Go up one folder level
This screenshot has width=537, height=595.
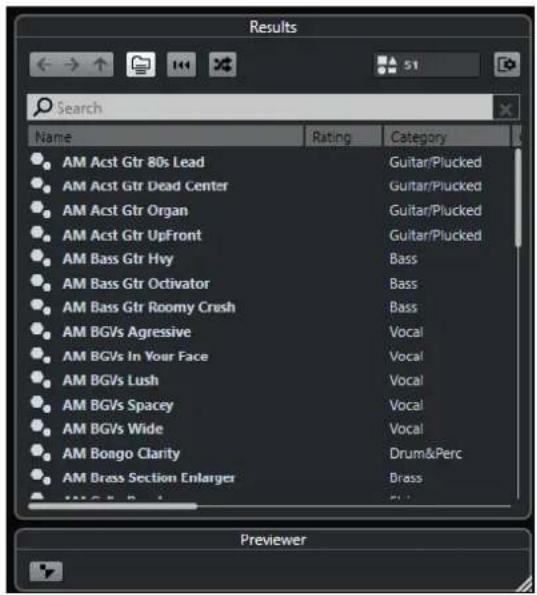(x=100, y=65)
